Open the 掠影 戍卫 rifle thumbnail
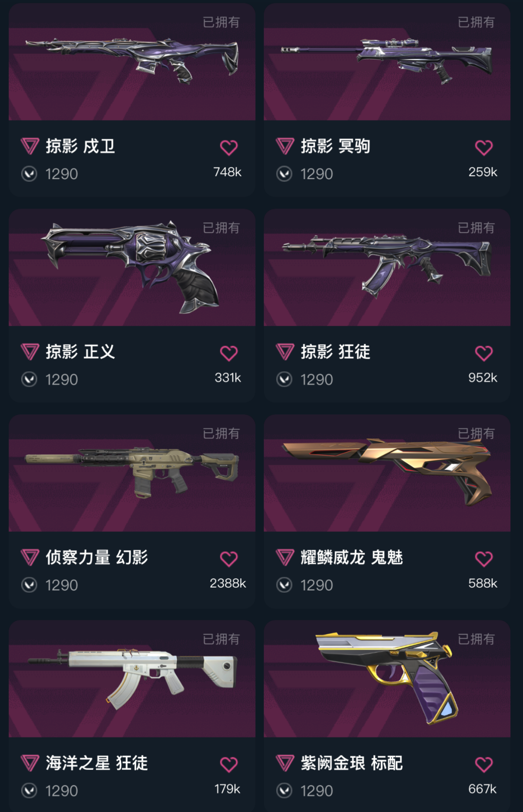Viewport: 523px width, 812px height. (132, 62)
